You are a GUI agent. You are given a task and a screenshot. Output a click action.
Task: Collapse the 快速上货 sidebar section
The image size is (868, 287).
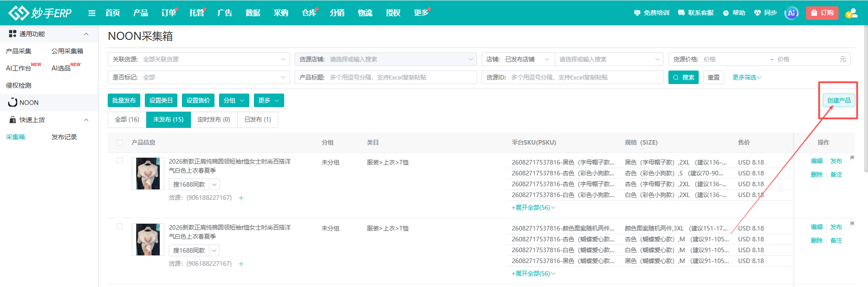point(86,120)
